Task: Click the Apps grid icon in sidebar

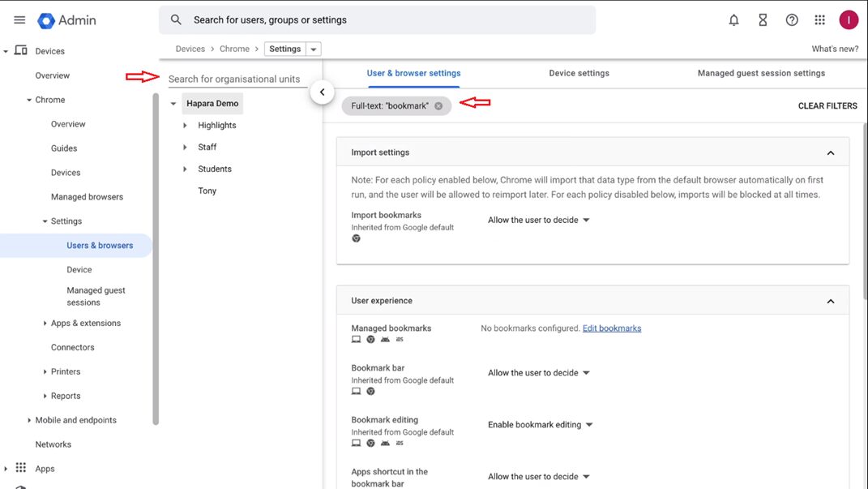Action: click(x=20, y=467)
